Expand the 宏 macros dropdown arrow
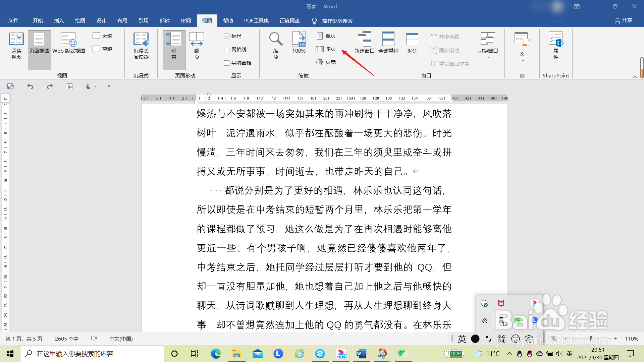The image size is (644, 362). click(x=522, y=60)
